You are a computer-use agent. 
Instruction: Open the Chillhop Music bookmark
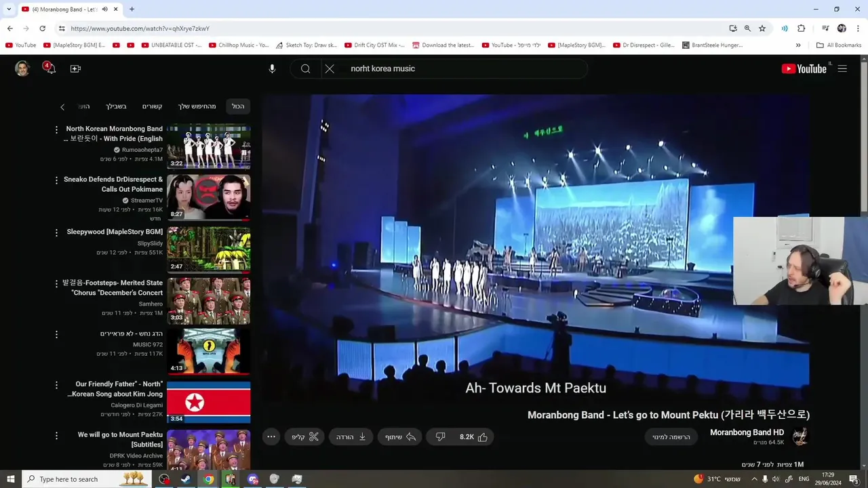pyautogui.click(x=239, y=45)
